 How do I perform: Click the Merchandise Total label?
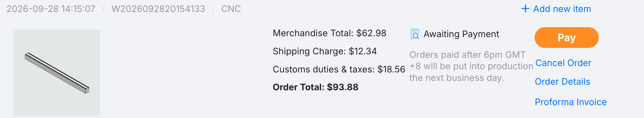313,33
